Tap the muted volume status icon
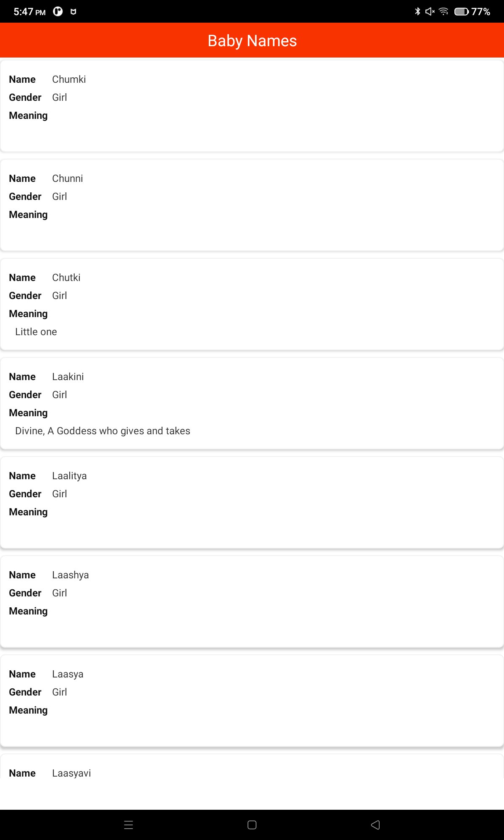 [x=430, y=11]
